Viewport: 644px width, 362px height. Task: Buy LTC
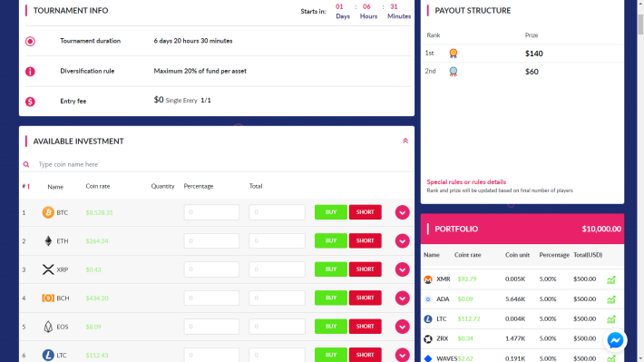tap(331, 355)
